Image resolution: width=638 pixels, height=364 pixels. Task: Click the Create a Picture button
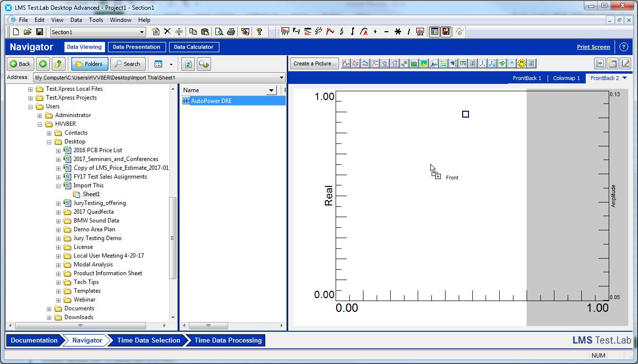[315, 63]
